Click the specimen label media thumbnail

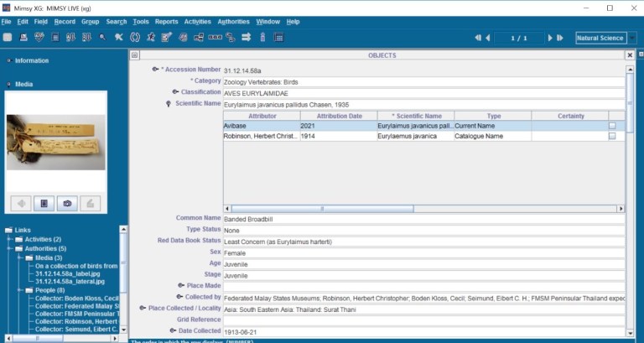56,143
